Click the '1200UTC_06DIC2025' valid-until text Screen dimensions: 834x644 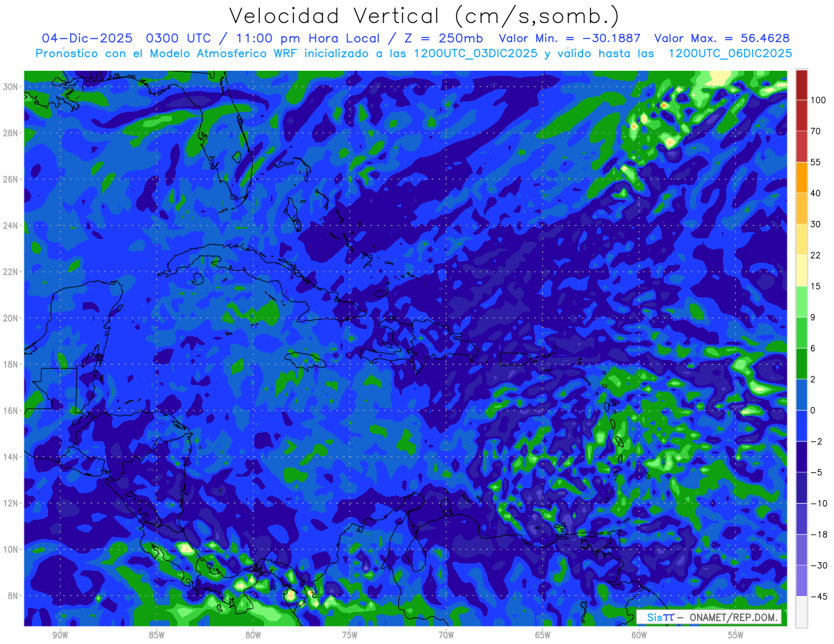730,53
